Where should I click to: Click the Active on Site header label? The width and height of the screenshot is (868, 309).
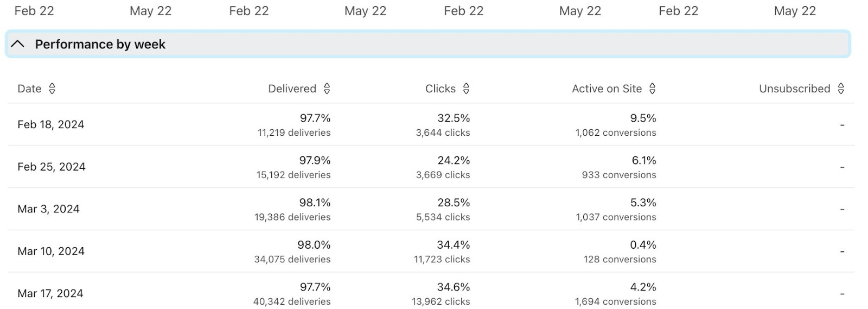[x=607, y=89]
